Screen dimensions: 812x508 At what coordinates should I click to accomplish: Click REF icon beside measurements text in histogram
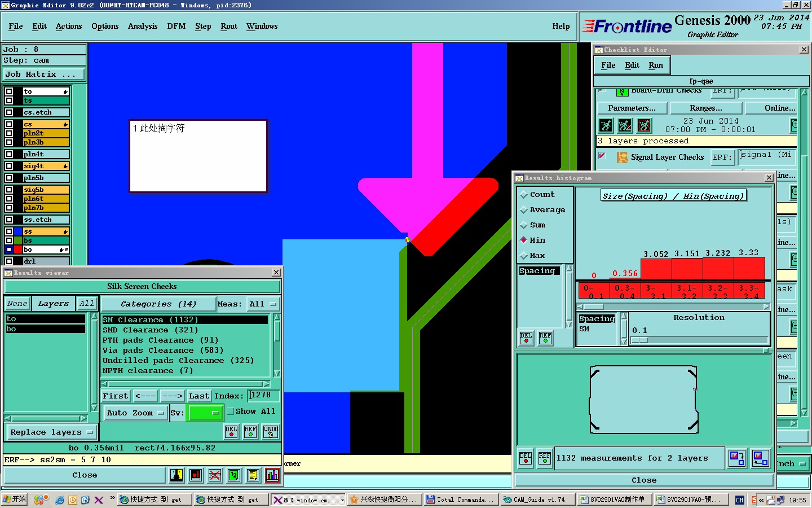click(x=545, y=458)
